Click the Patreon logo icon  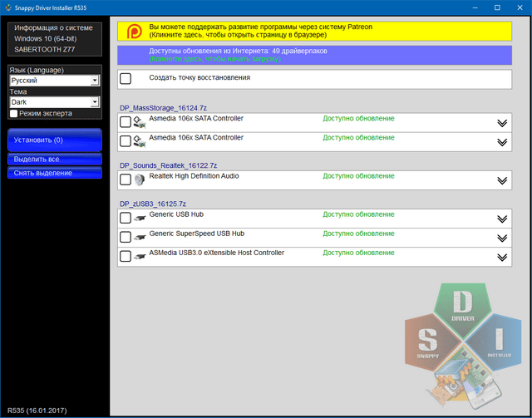135,32
